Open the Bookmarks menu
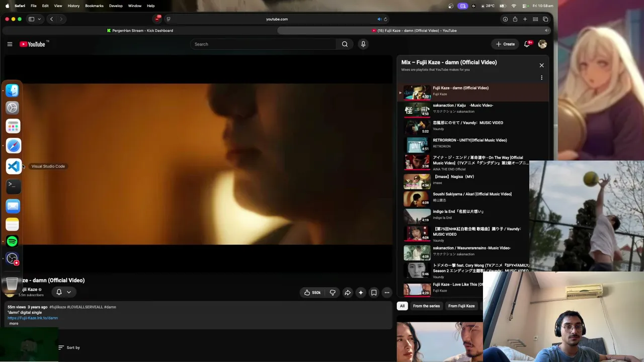The image size is (644, 362). 94,6
